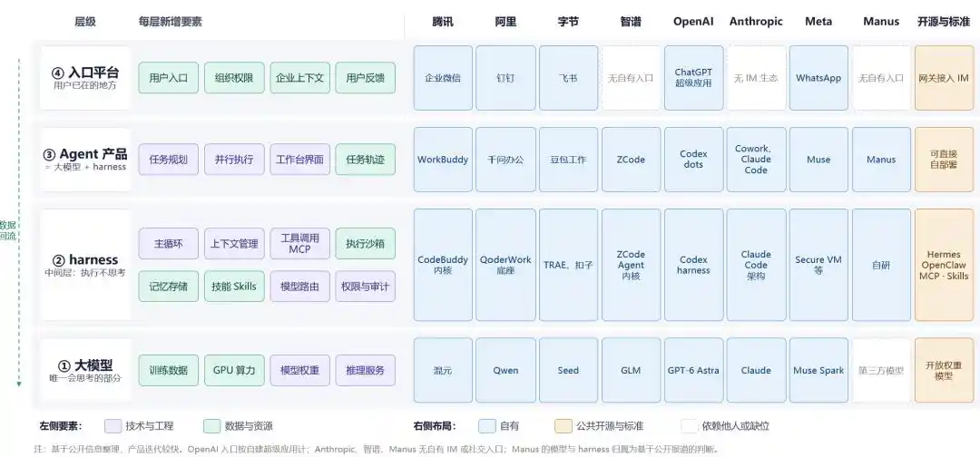
Task: Click the QoderWork 底座 cell
Action: pyautogui.click(x=505, y=265)
